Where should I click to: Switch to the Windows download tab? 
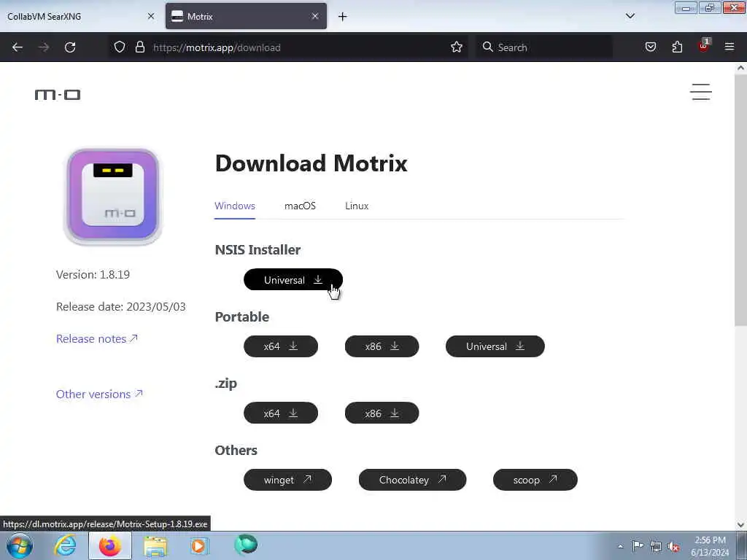(x=235, y=206)
